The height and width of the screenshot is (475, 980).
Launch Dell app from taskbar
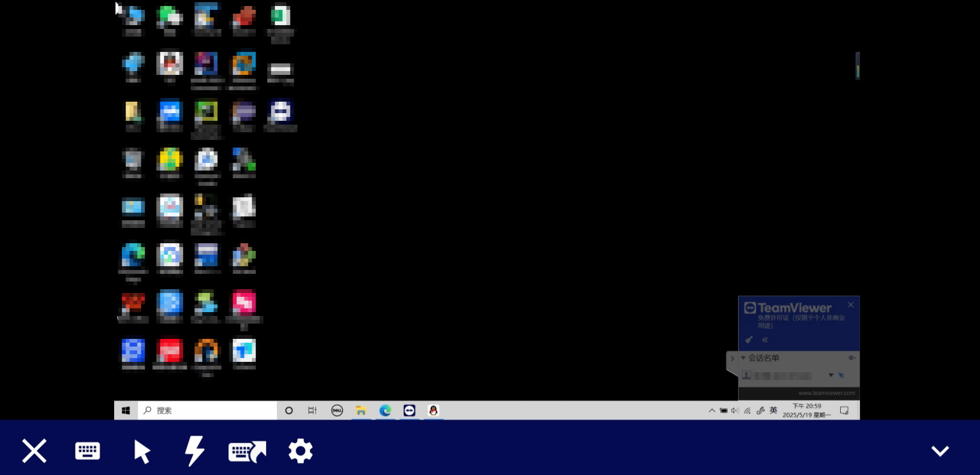(x=337, y=411)
